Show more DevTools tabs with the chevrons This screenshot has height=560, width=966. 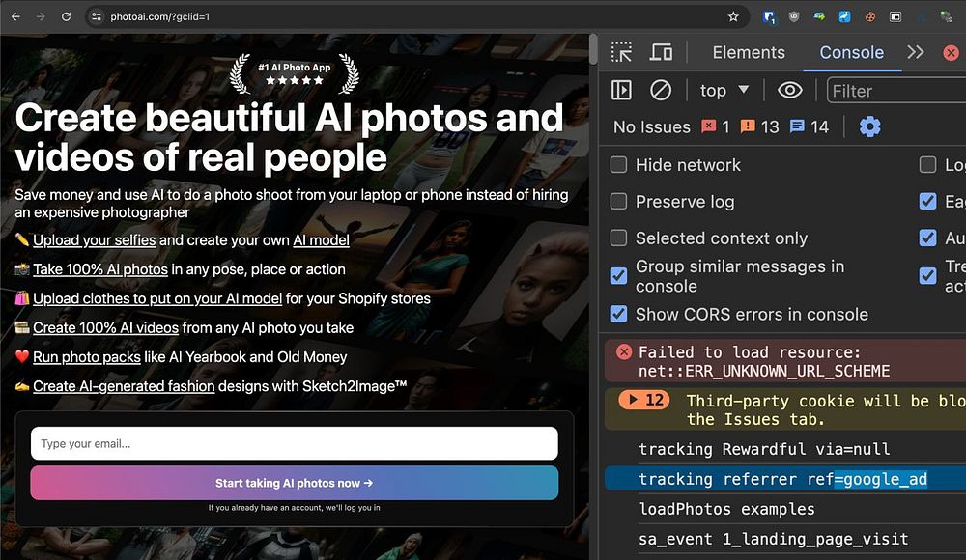(916, 52)
